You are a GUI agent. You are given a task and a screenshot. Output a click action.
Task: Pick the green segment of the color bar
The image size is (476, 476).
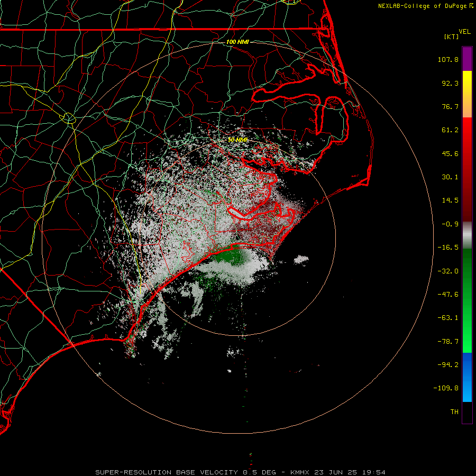(x=467, y=300)
